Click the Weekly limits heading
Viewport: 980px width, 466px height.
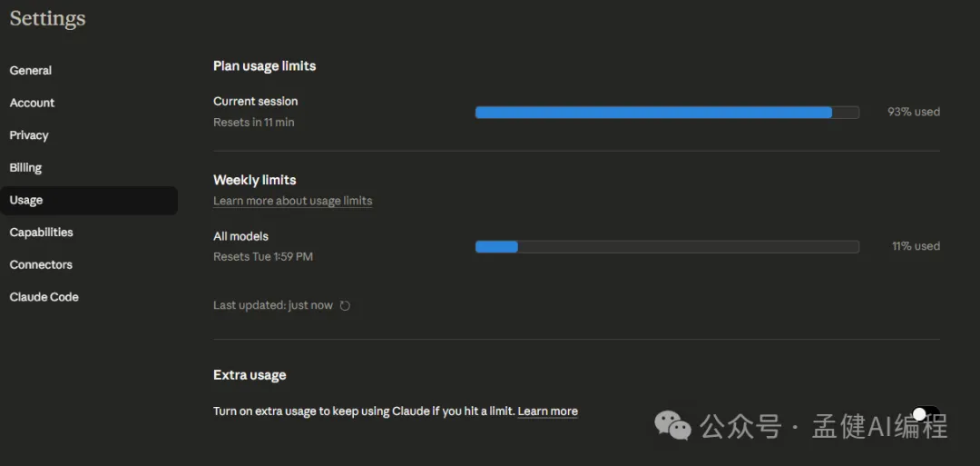coord(255,180)
